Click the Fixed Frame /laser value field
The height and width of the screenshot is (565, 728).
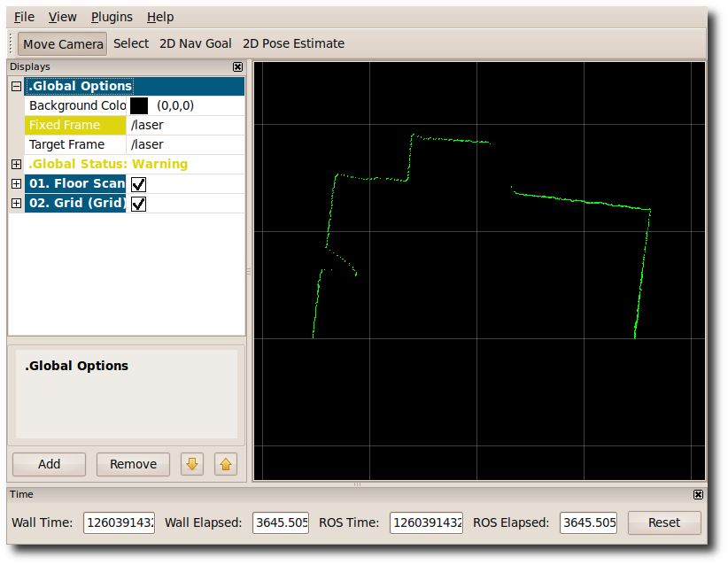[x=186, y=125]
